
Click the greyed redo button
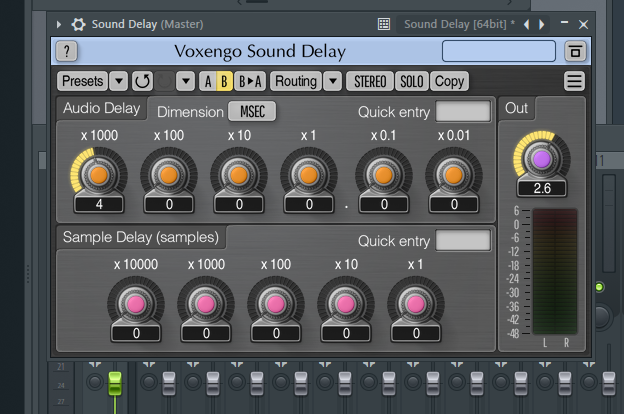164,81
